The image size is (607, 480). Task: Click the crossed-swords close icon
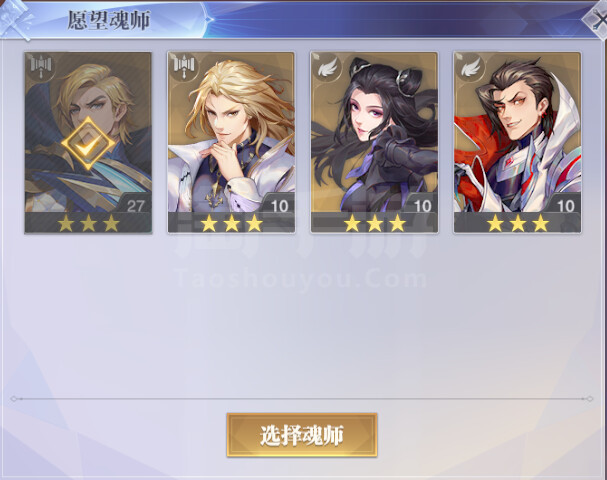(596, 21)
